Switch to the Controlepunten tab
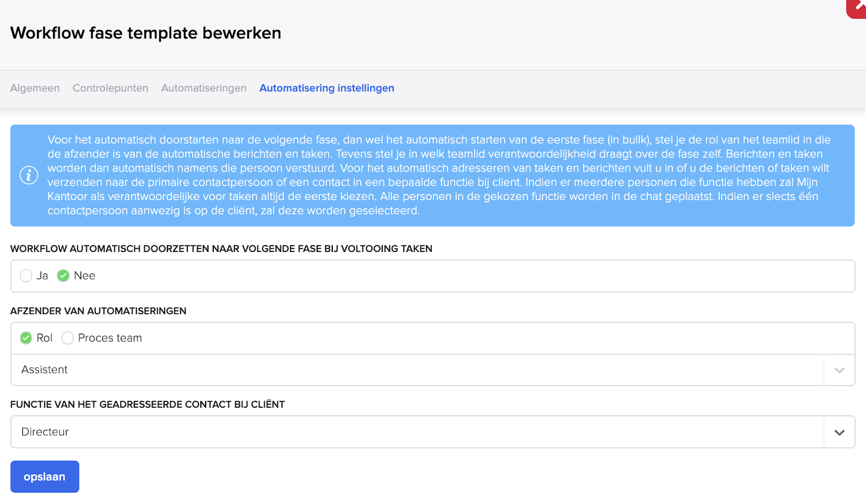 coord(110,88)
